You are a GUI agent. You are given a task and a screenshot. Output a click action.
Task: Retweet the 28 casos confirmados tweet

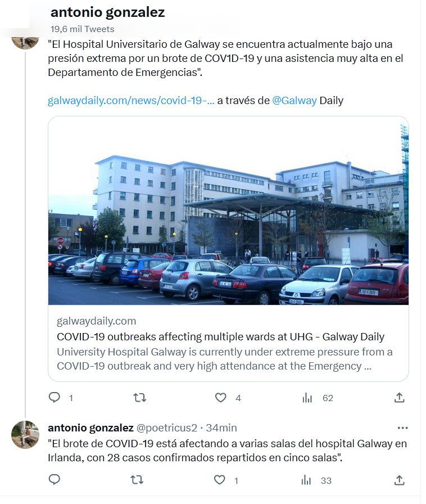(x=137, y=480)
